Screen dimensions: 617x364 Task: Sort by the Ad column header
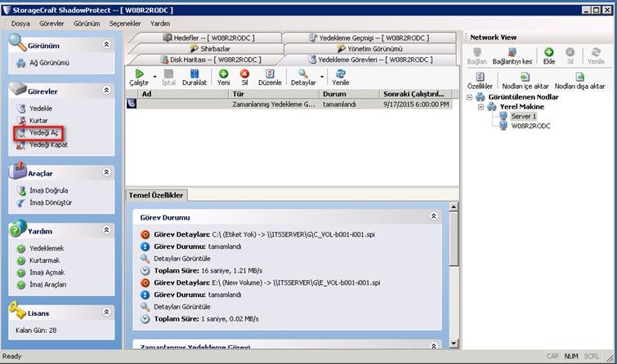coord(183,95)
